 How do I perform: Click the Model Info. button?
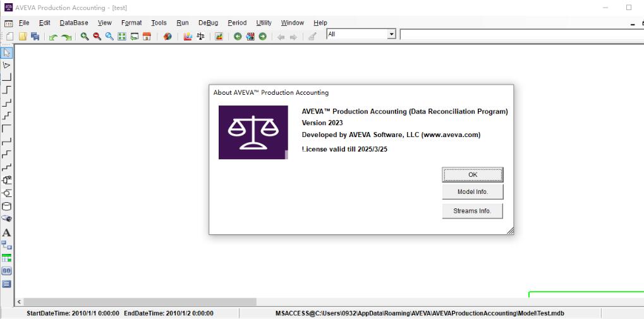click(473, 192)
